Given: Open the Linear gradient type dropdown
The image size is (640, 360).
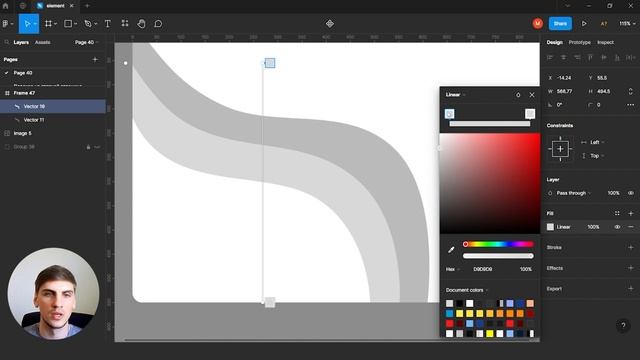Looking at the screenshot, I should (455, 95).
